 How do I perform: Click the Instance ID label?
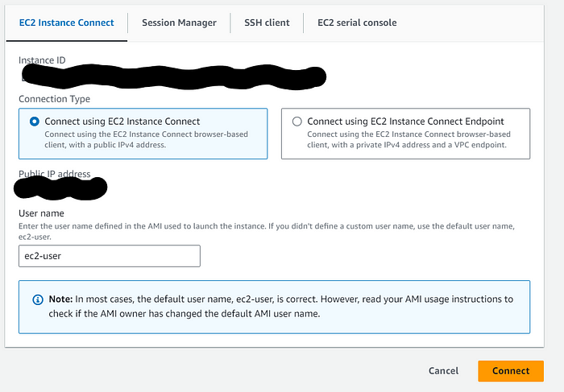[x=42, y=60]
